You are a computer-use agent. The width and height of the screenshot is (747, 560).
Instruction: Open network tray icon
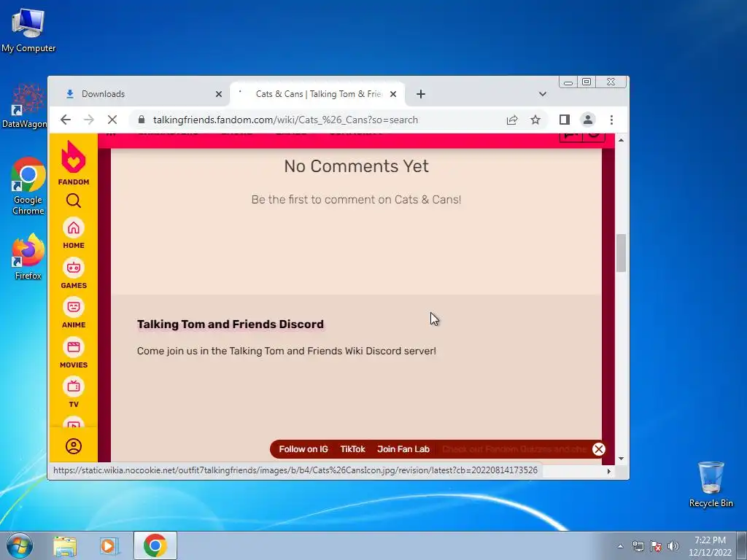tap(638, 546)
